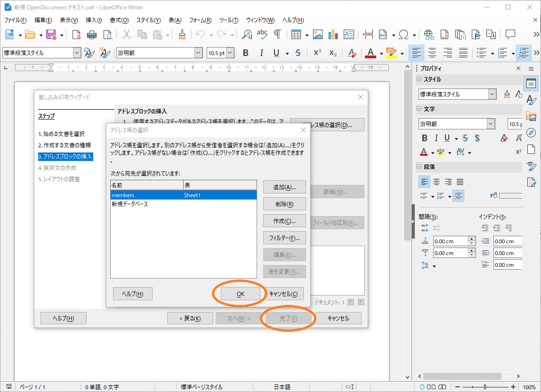Open font size dropdown 10.5 pt
Image resolution: width=541 pixels, height=392 pixels.
point(230,53)
